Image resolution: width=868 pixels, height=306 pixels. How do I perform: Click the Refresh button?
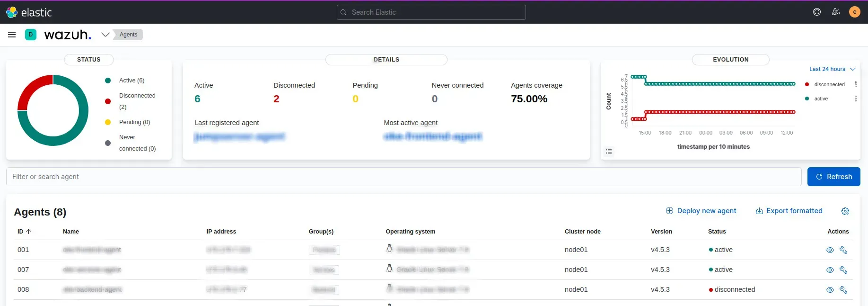coord(833,177)
